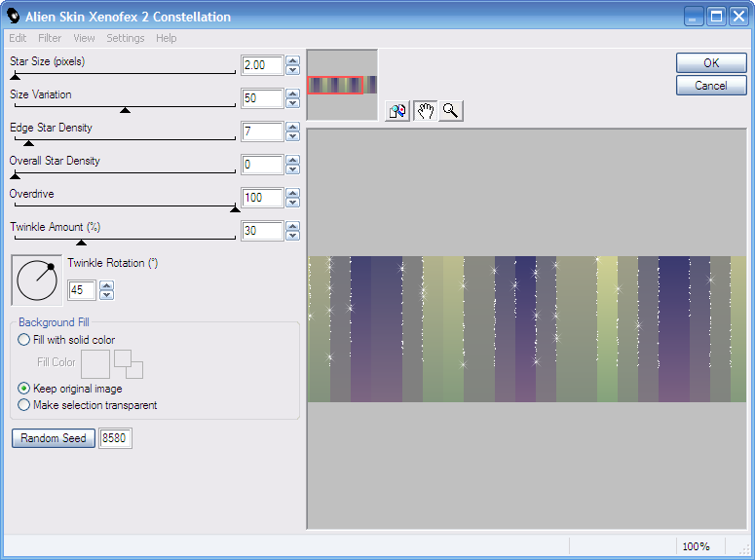The height and width of the screenshot is (560, 755).
Task: Decrease Star Size with down arrow
Action: click(293, 70)
